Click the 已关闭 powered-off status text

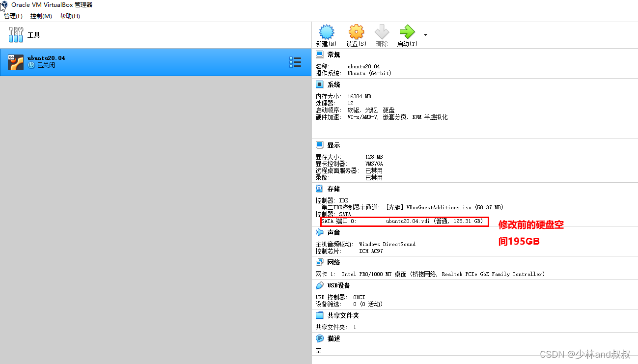(46, 65)
